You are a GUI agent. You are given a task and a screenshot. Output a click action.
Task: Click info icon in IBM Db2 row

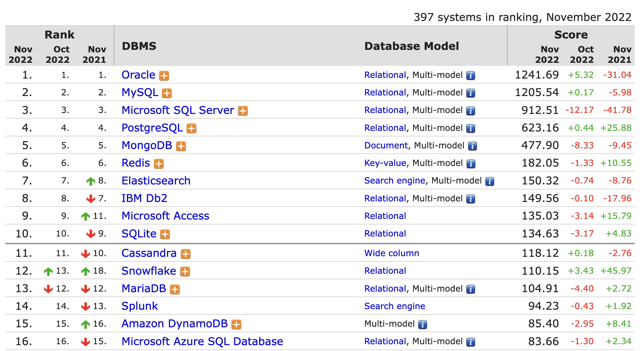(470, 199)
